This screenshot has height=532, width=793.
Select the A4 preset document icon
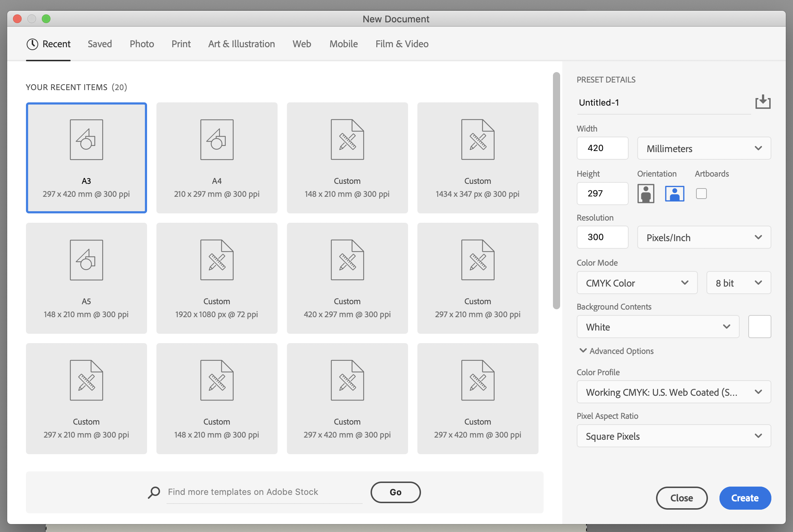217,140
